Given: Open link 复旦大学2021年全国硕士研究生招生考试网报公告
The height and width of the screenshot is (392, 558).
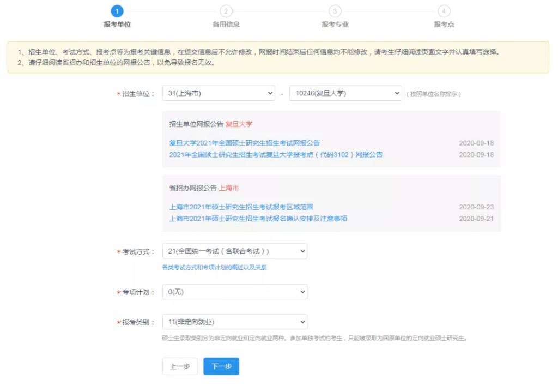Looking at the screenshot, I should coord(245,143).
